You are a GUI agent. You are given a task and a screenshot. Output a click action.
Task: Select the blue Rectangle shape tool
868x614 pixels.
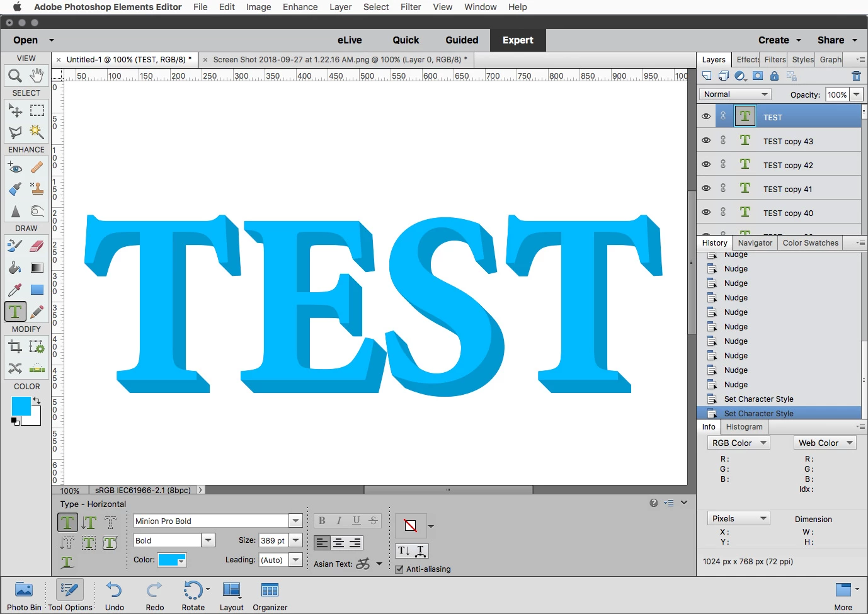coord(37,290)
